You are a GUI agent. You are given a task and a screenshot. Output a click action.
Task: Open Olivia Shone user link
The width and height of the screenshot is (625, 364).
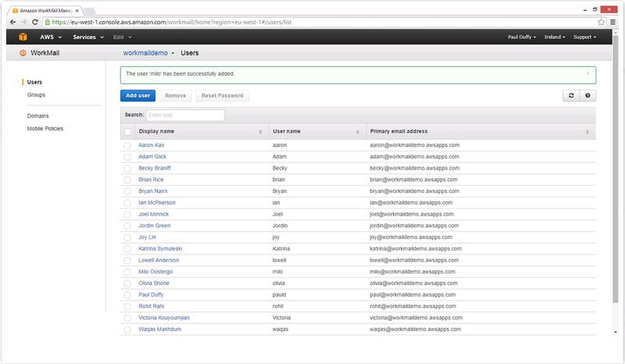[x=154, y=284]
